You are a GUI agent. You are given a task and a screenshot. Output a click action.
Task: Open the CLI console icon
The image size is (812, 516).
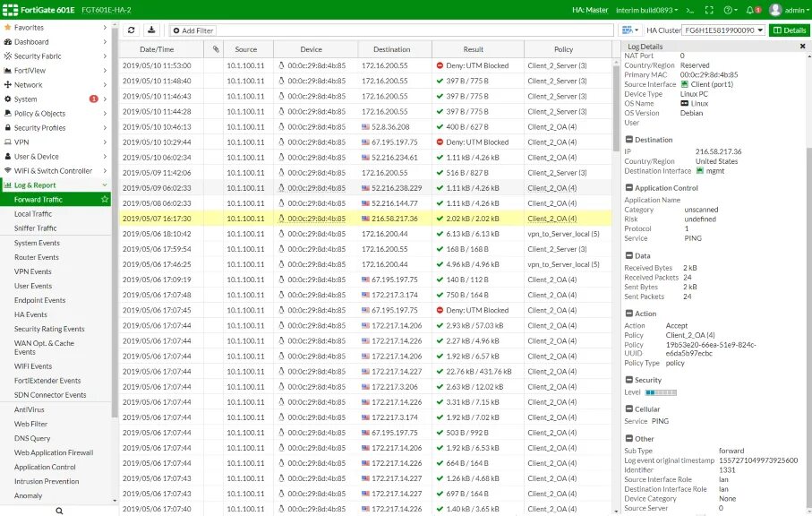pyautogui.click(x=689, y=10)
